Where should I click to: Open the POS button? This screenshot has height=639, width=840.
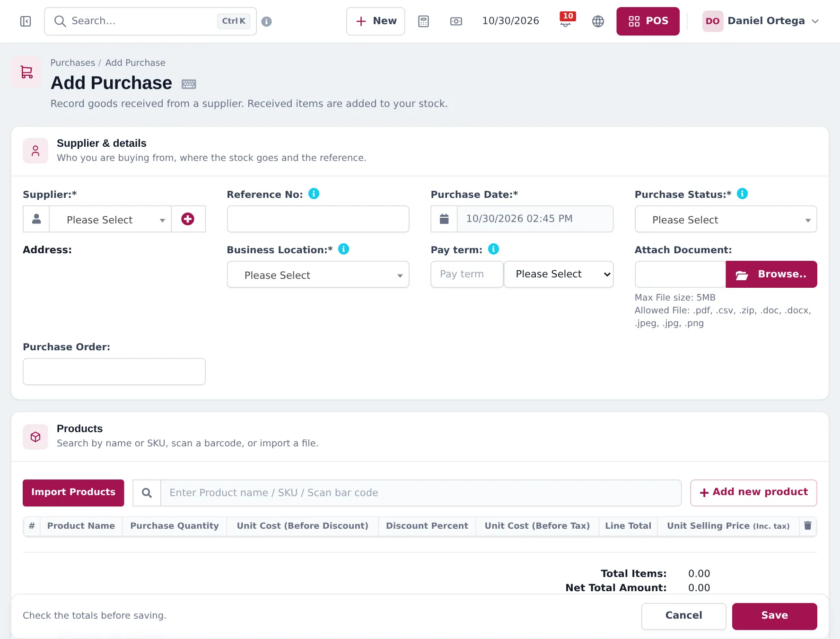(x=648, y=21)
